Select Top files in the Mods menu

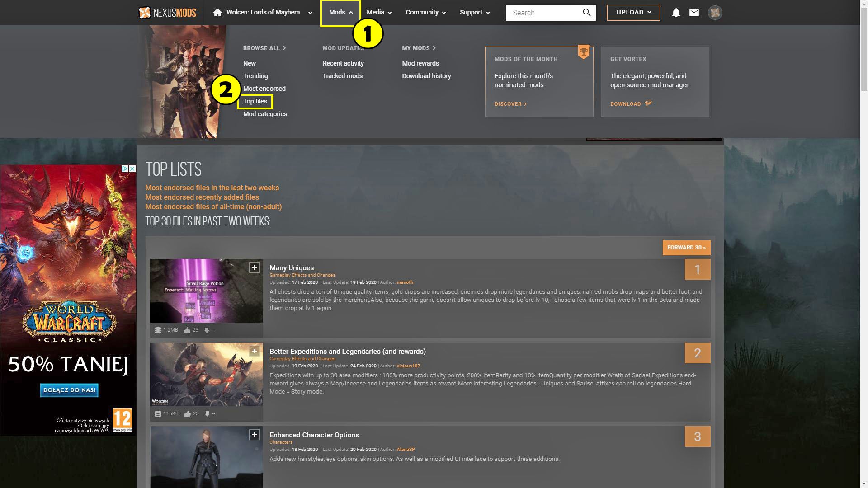[x=255, y=101]
